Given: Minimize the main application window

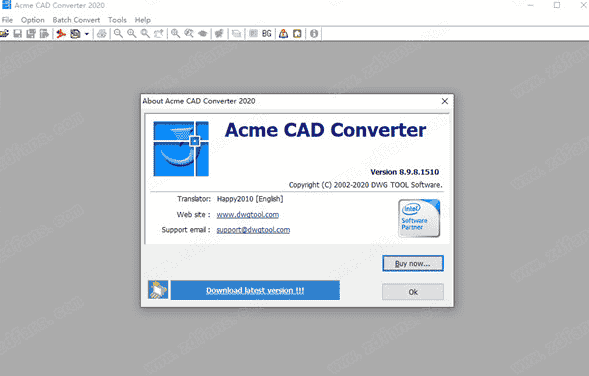Looking at the screenshot, I should tap(530, 5).
